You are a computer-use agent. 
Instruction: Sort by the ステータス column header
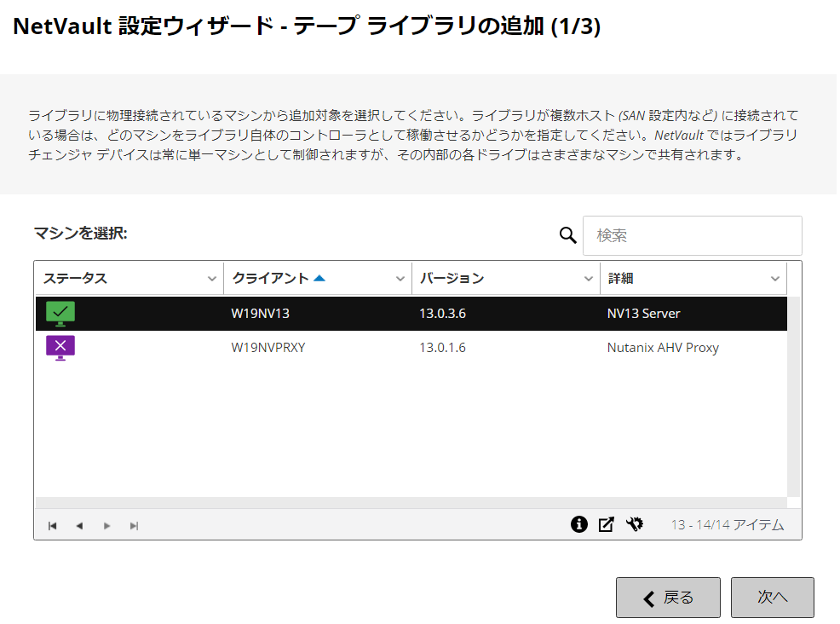[75, 279]
